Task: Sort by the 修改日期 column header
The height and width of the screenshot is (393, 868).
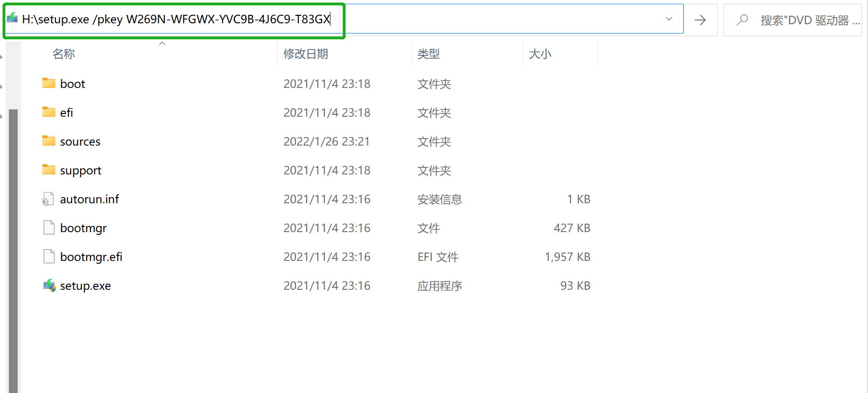Action: [x=306, y=54]
